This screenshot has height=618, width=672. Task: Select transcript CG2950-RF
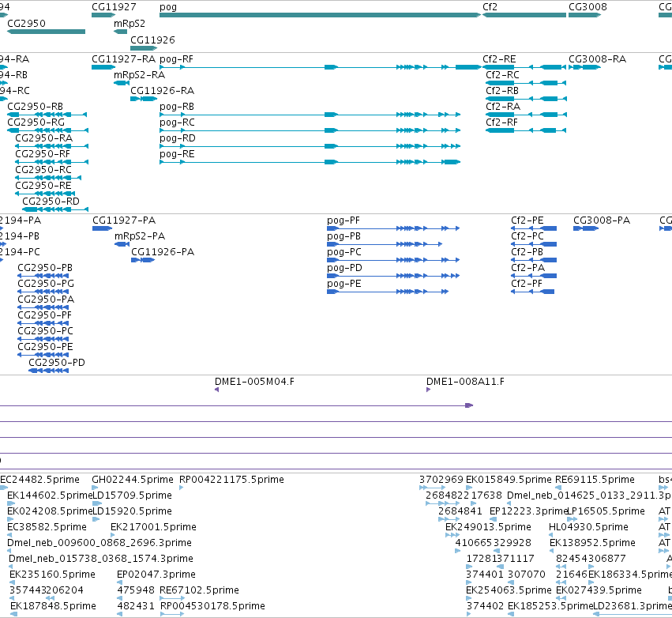point(51,162)
